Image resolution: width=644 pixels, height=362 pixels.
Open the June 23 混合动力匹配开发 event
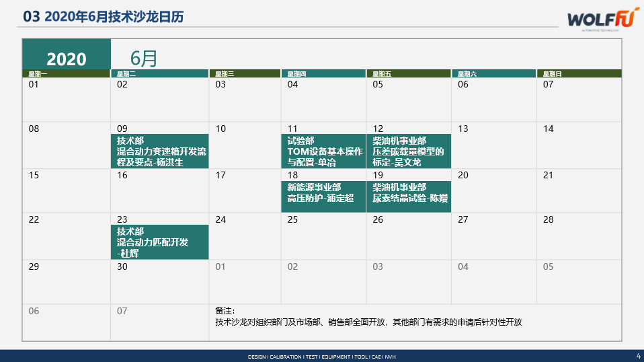pyautogui.click(x=159, y=242)
